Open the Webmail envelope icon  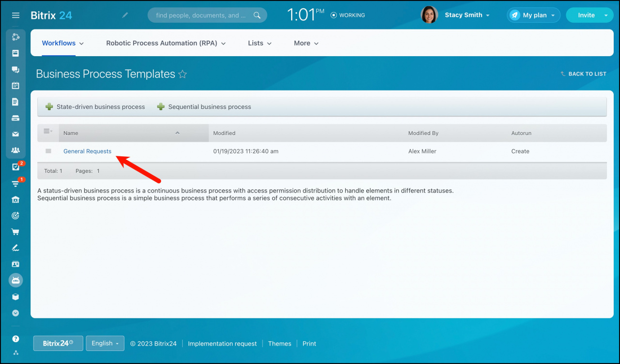15,134
